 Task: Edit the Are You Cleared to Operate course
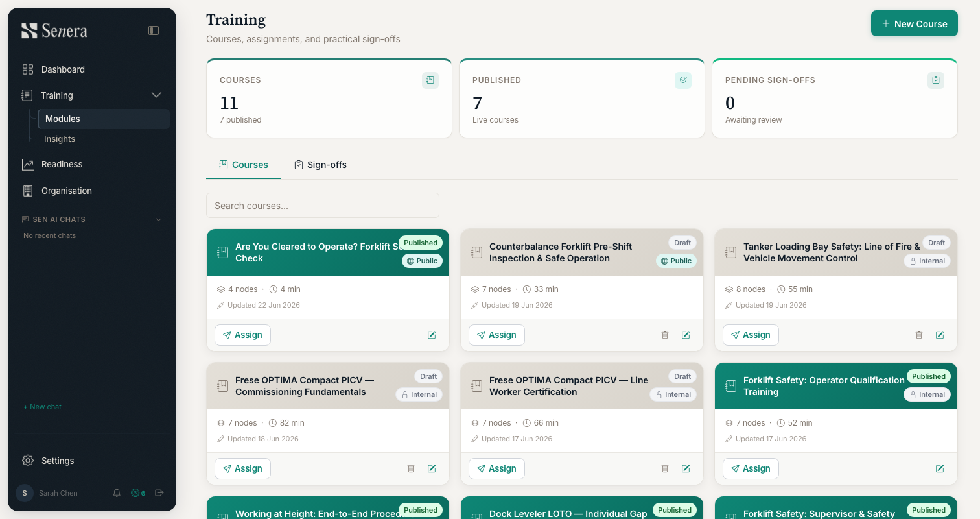pyautogui.click(x=432, y=335)
